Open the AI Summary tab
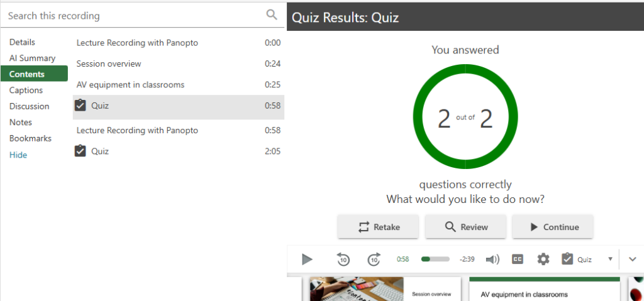Screen dimensions: 644x301 32,58
